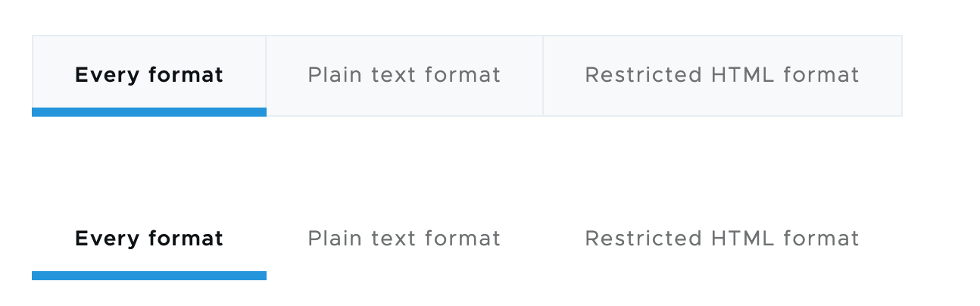980x306 pixels.
Task: Switch to boxed 'Plain text format' tab
Action: coord(404,75)
